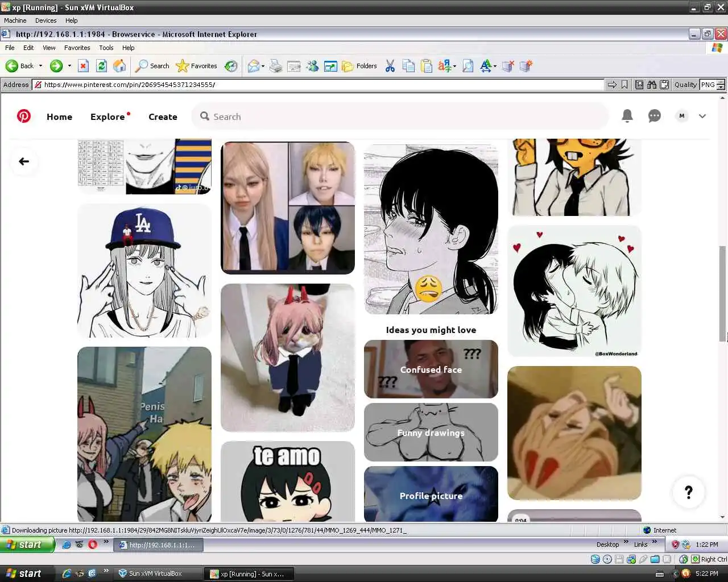Click the Print icon in IE toolbar
Screen dimensions: 728x582
click(x=276, y=66)
